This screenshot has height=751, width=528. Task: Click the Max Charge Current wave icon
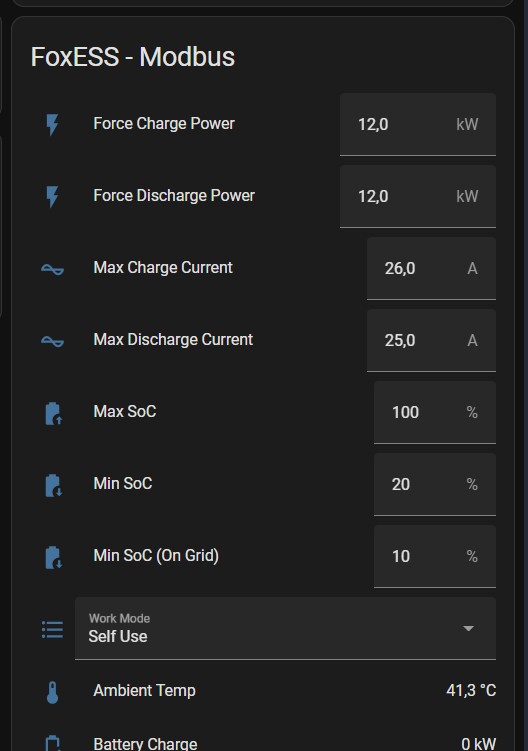coord(52,270)
